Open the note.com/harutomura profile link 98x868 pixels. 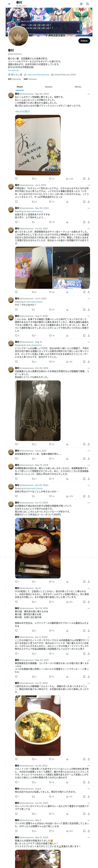pyautogui.click(x=38, y=75)
